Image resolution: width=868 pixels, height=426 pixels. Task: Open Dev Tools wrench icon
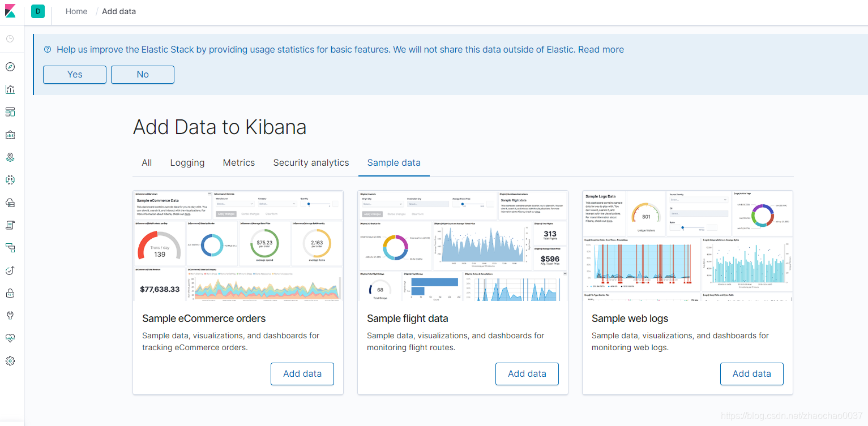pyautogui.click(x=10, y=316)
